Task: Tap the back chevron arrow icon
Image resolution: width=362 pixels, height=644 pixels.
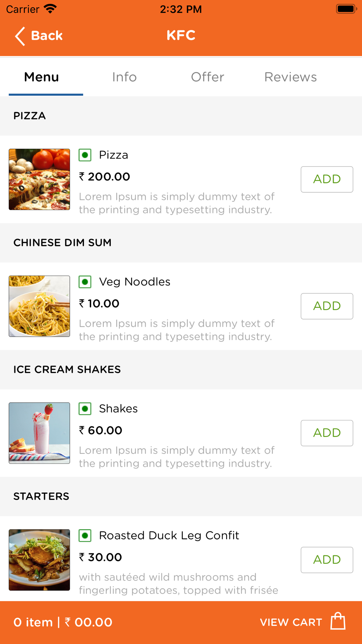Action: [20, 36]
